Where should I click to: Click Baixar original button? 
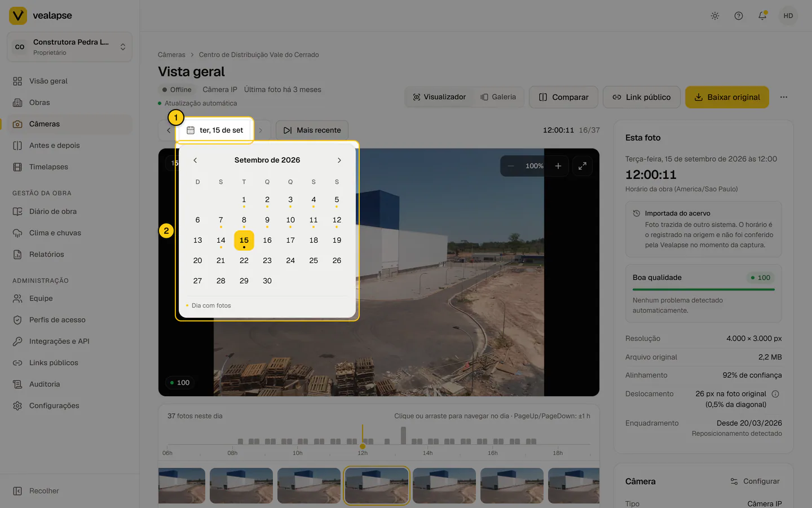(727, 97)
